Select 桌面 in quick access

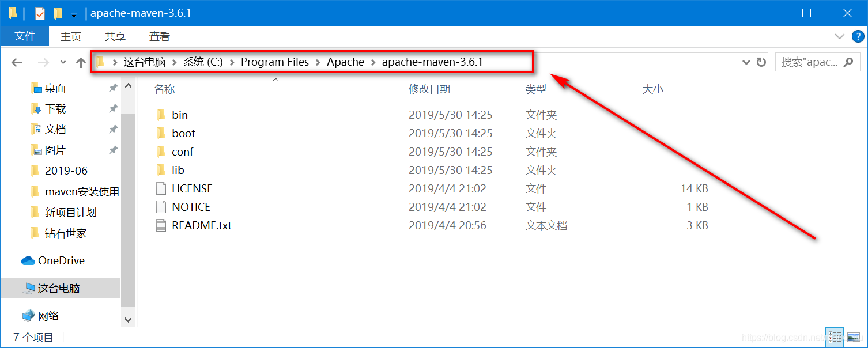(x=55, y=88)
